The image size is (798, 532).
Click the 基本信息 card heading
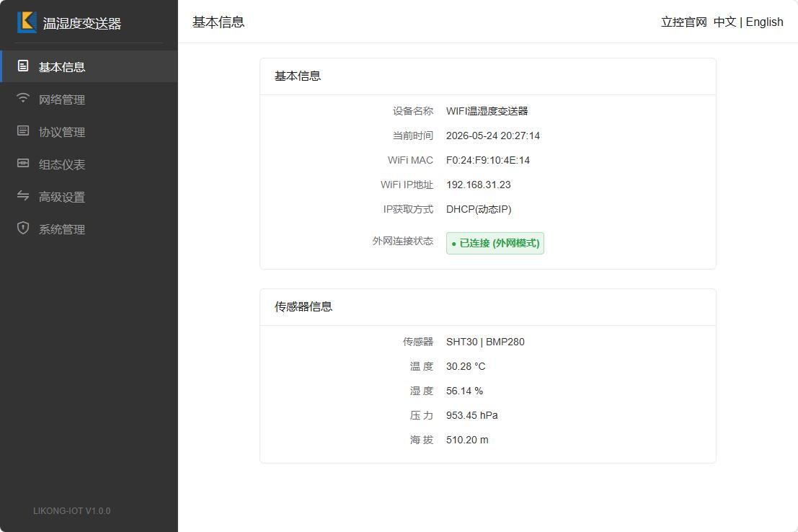[x=298, y=76]
